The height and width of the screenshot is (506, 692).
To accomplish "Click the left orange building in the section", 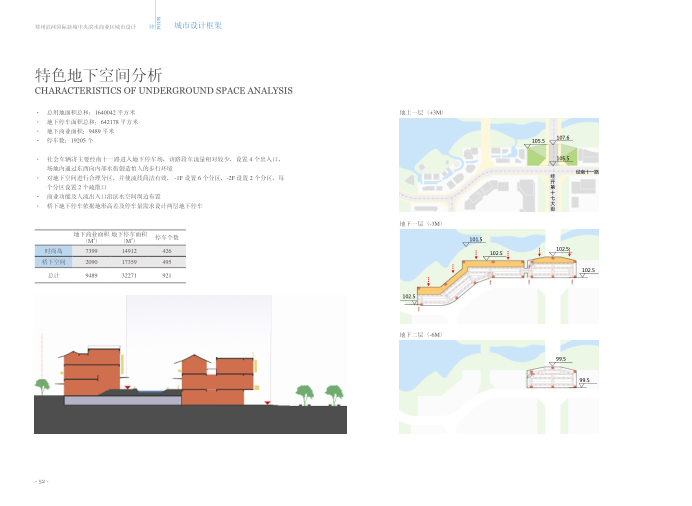I will pos(92,372).
